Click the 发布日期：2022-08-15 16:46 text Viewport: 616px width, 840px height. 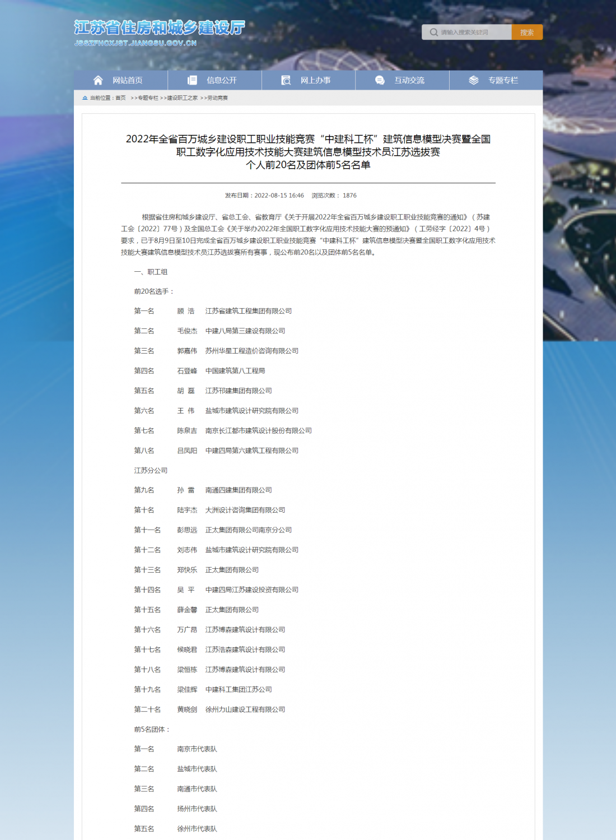coord(264,196)
